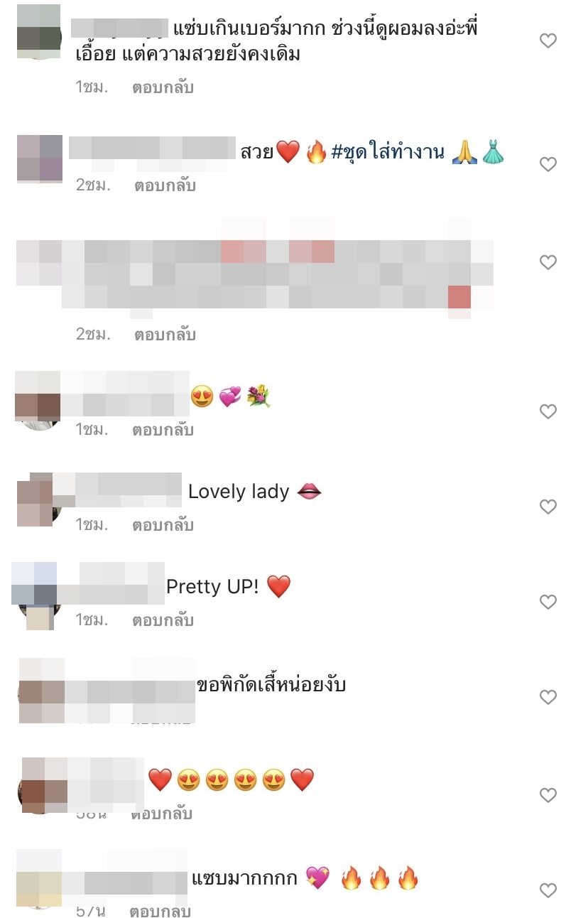Like the ขอพิกัดเสื้อหน่อยงับ comment
The image size is (588, 918).
pyautogui.click(x=548, y=698)
